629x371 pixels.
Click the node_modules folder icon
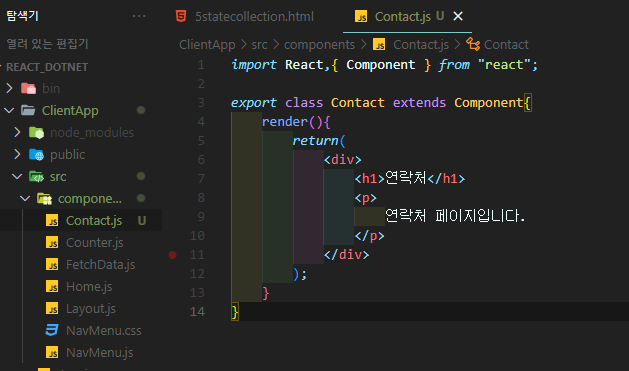tap(37, 132)
